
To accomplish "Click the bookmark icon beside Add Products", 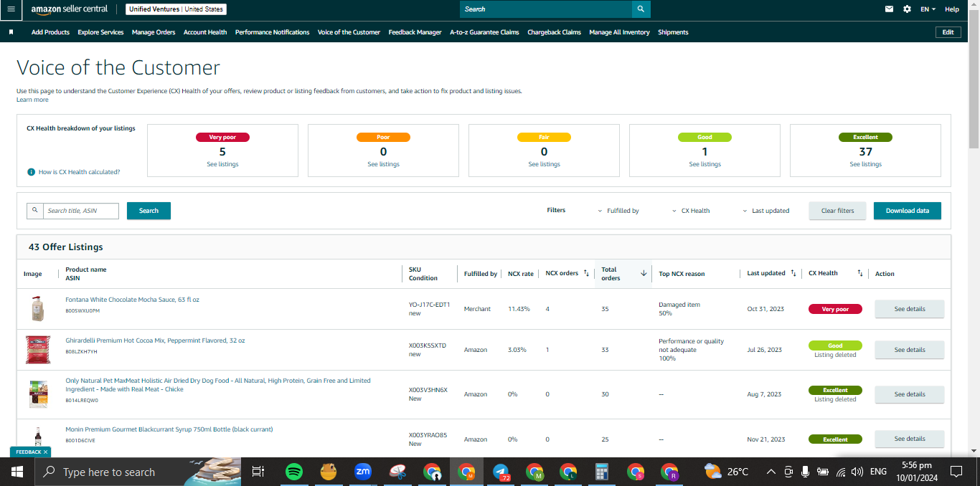I will click(11, 32).
